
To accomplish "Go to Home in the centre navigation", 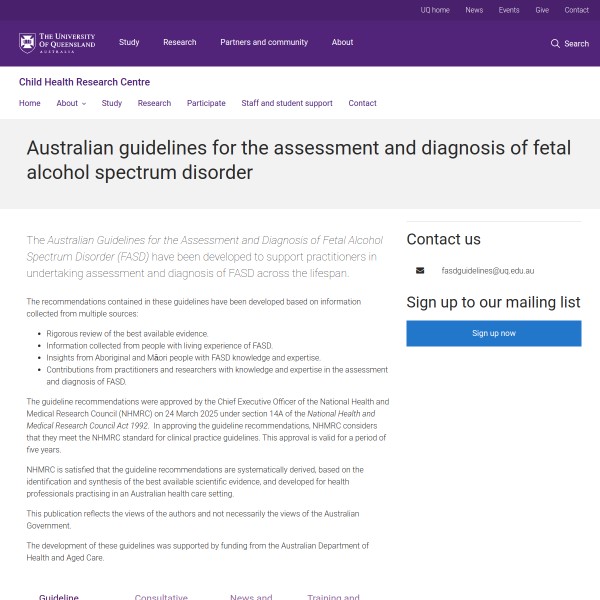I will tap(30, 103).
